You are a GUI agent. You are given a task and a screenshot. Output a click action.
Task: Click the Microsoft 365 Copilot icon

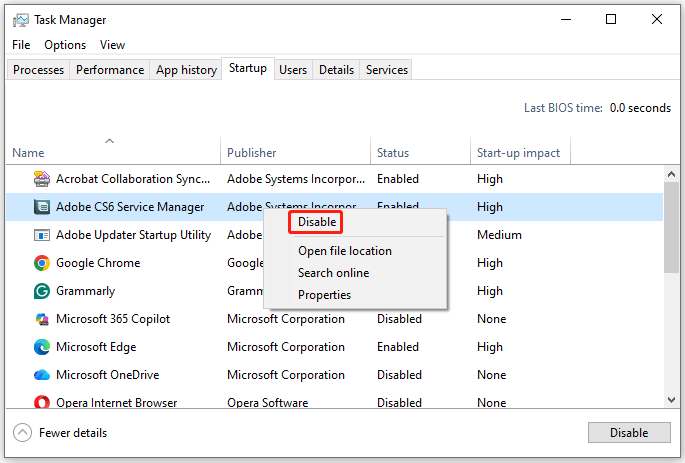click(42, 319)
